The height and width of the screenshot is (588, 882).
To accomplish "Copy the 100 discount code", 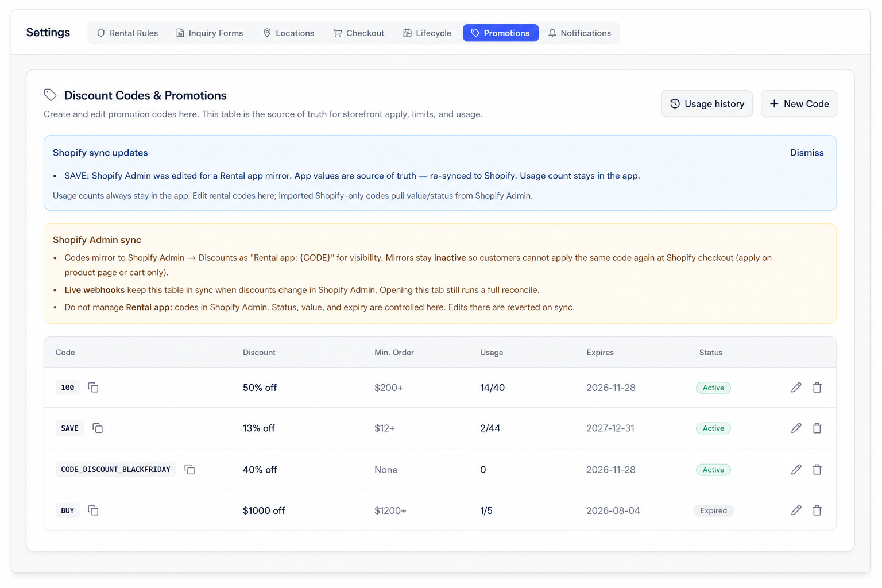I will click(93, 388).
